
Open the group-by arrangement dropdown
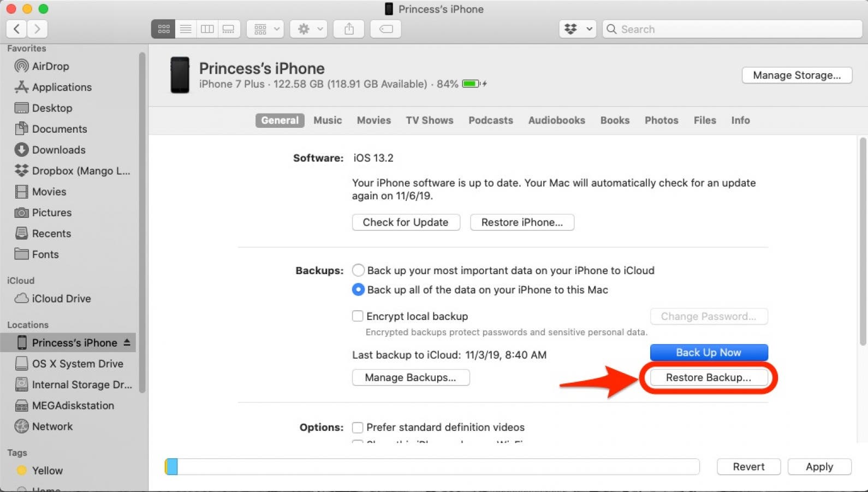[265, 29]
